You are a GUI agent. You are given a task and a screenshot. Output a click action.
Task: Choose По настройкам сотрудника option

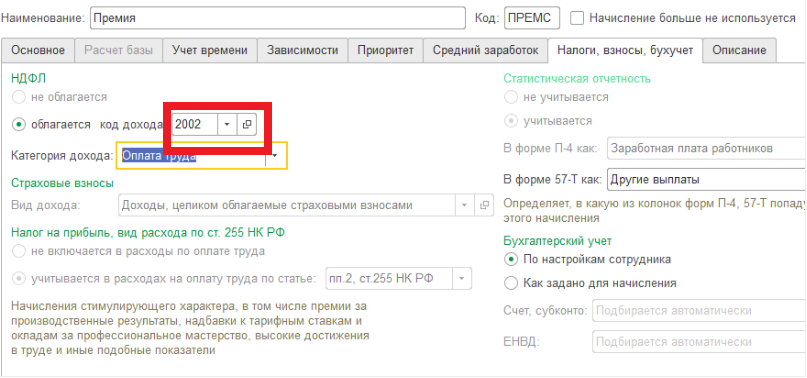(x=511, y=259)
